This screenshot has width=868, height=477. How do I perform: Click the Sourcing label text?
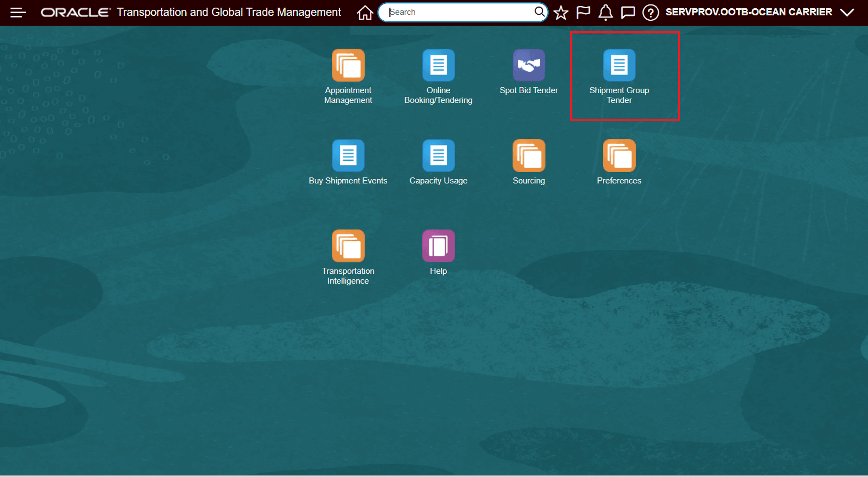click(529, 181)
